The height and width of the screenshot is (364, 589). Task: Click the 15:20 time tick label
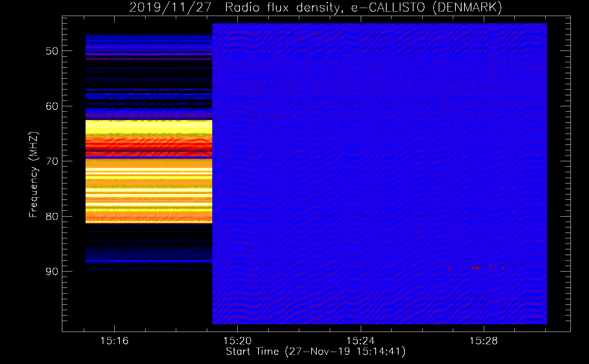[237, 341]
